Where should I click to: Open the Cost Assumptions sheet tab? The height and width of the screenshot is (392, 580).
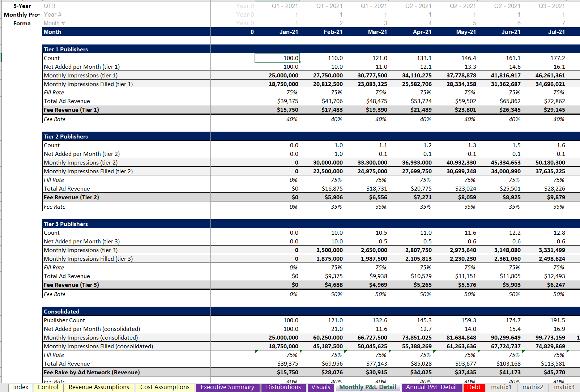pyautogui.click(x=165, y=387)
